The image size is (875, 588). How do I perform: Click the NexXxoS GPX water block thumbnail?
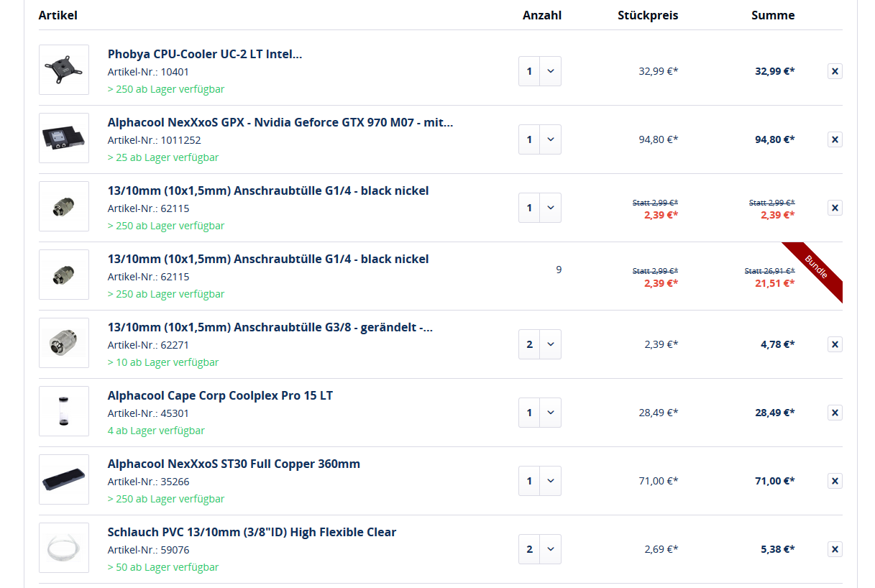click(64, 138)
